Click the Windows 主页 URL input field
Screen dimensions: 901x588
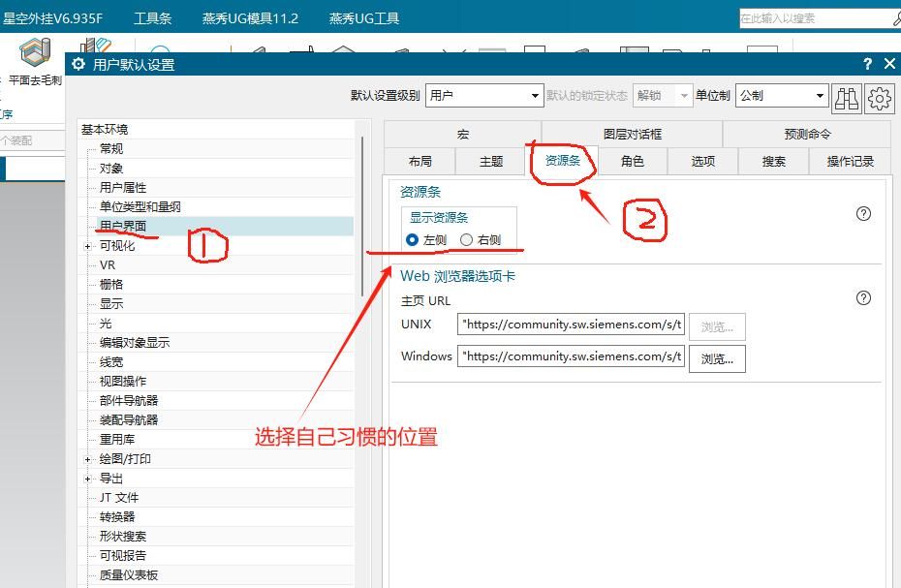click(x=570, y=356)
